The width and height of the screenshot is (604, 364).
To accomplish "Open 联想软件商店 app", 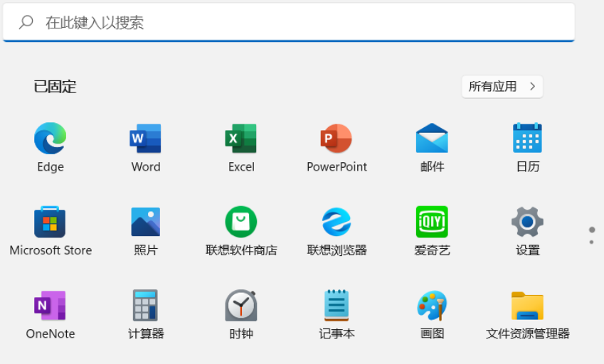I will pyautogui.click(x=241, y=223).
